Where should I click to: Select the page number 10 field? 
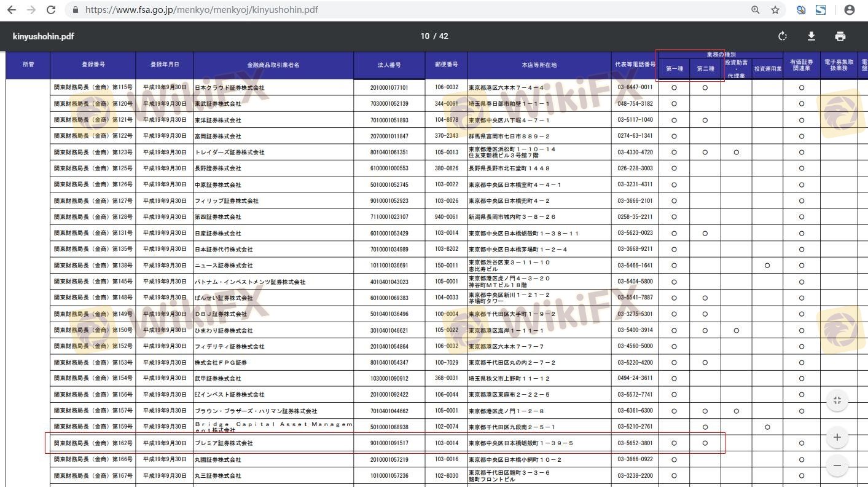click(424, 36)
